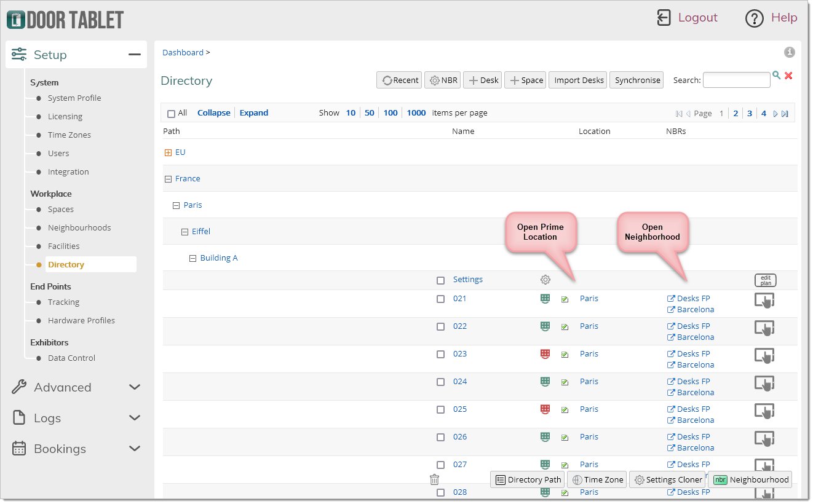Click the info icon near top right
This screenshot has width=813, height=504.
tap(790, 52)
